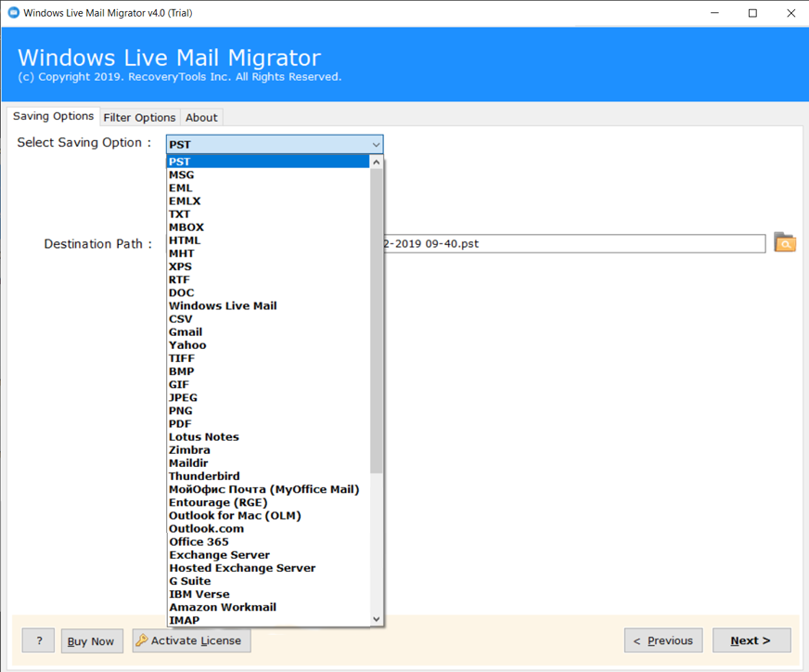Maximize the Migrator window

pyautogui.click(x=752, y=13)
